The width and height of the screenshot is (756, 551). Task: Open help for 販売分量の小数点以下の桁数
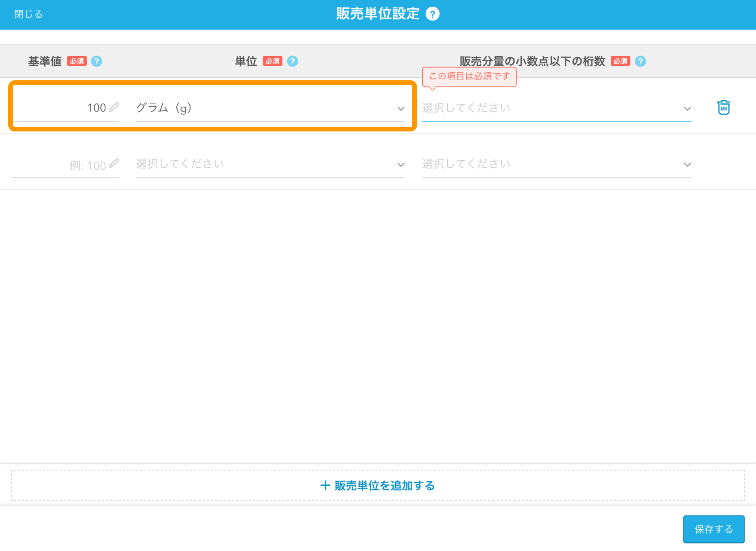[640, 61]
